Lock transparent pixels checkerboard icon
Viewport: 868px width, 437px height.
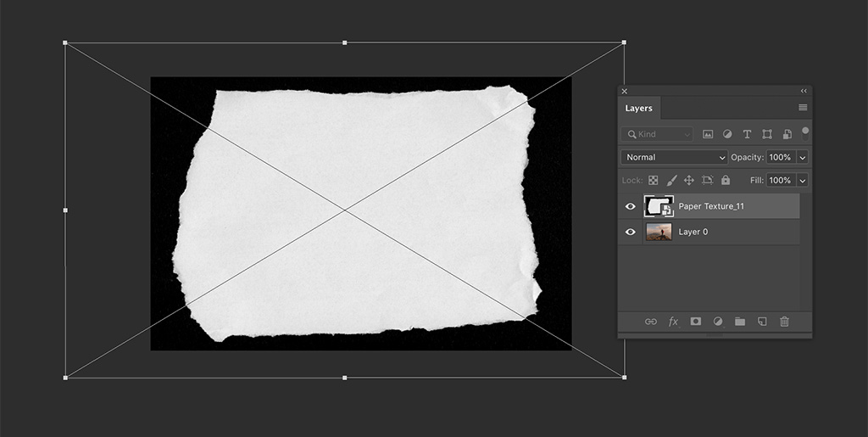[654, 180]
